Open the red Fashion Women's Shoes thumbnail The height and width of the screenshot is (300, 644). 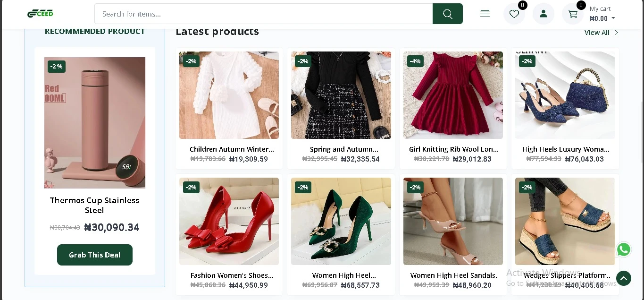(x=229, y=221)
